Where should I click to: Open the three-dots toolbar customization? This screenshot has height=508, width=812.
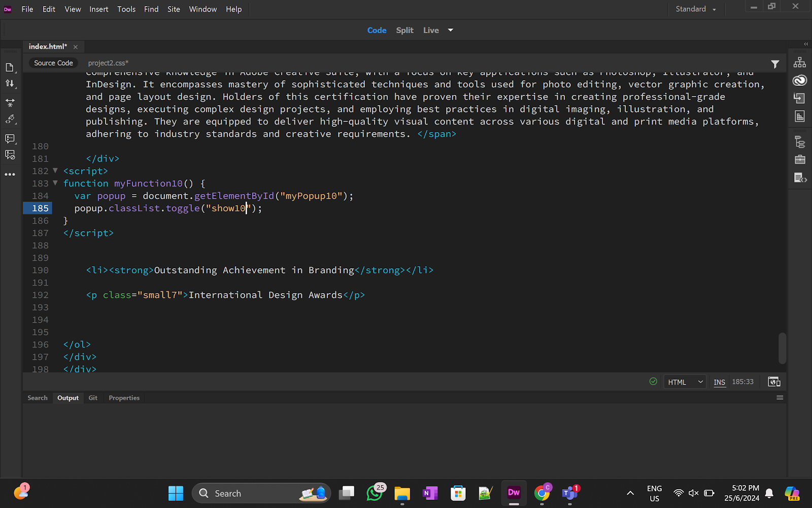10,174
